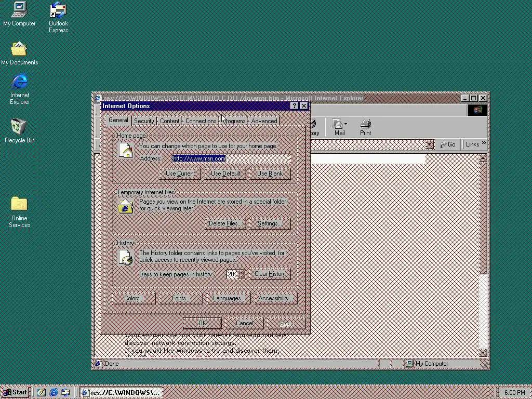Open the Connections tab

tap(201, 121)
